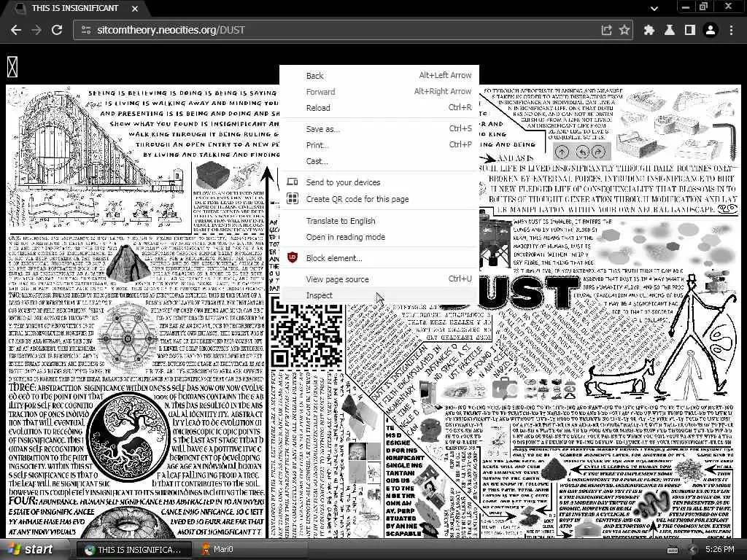747x560 pixels.
Task: Click the yin-yang tree image
Action: 128,438
